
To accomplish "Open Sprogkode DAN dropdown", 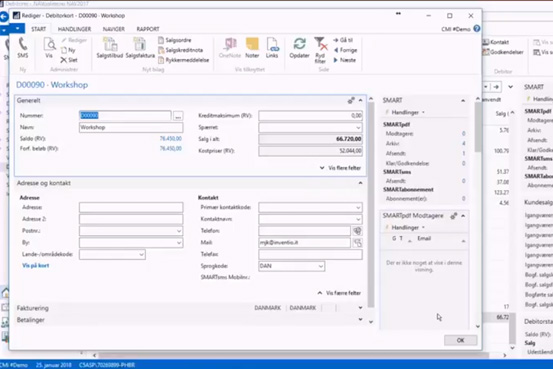I will [x=321, y=266].
